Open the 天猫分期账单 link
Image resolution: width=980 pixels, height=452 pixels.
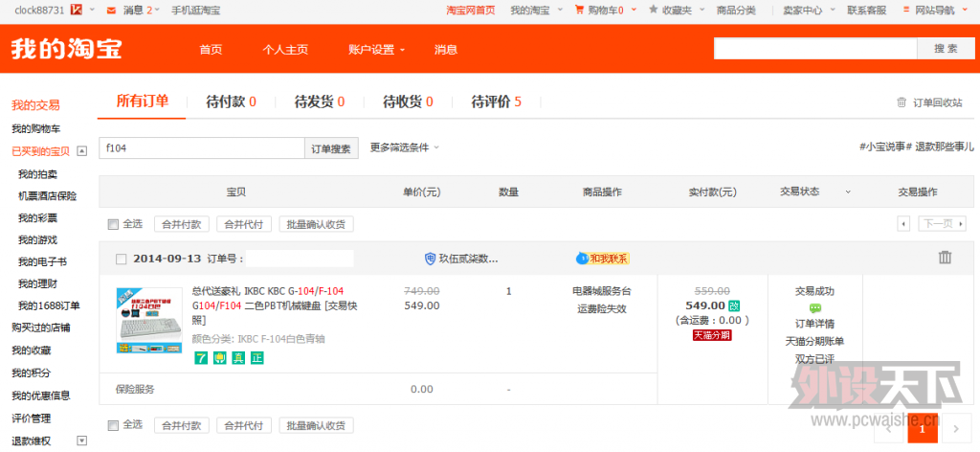[814, 341]
